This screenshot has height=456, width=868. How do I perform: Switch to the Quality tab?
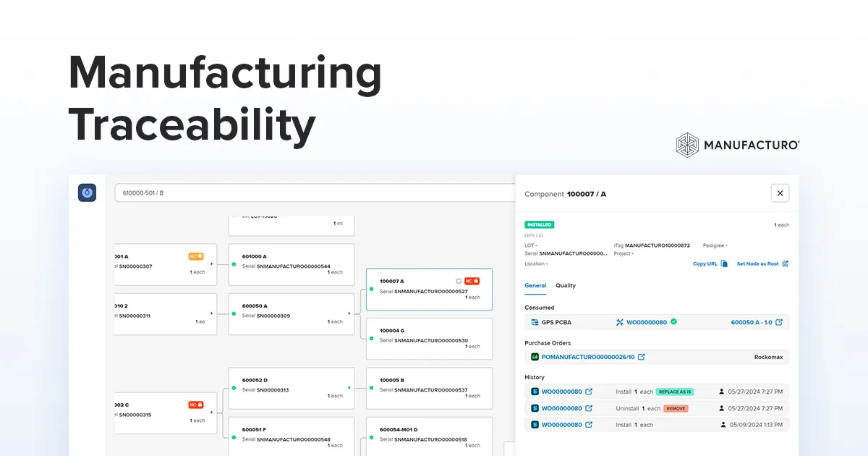click(x=566, y=286)
